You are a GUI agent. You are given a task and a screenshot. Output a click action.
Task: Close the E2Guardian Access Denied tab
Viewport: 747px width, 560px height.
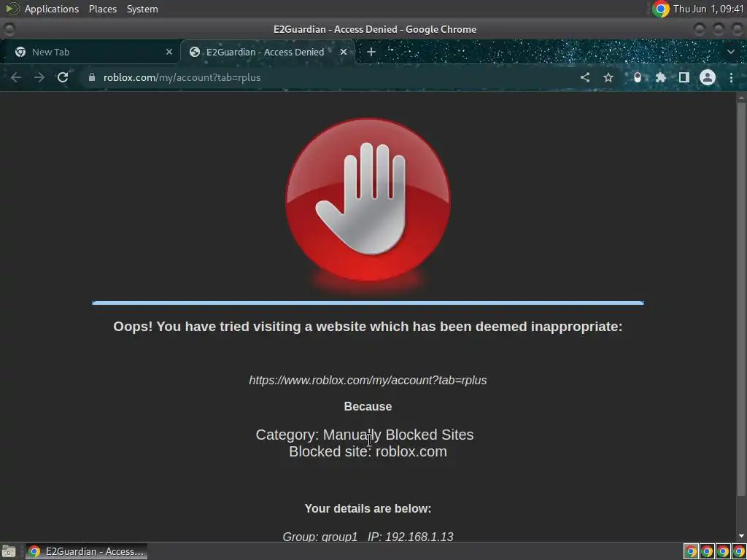pos(344,52)
